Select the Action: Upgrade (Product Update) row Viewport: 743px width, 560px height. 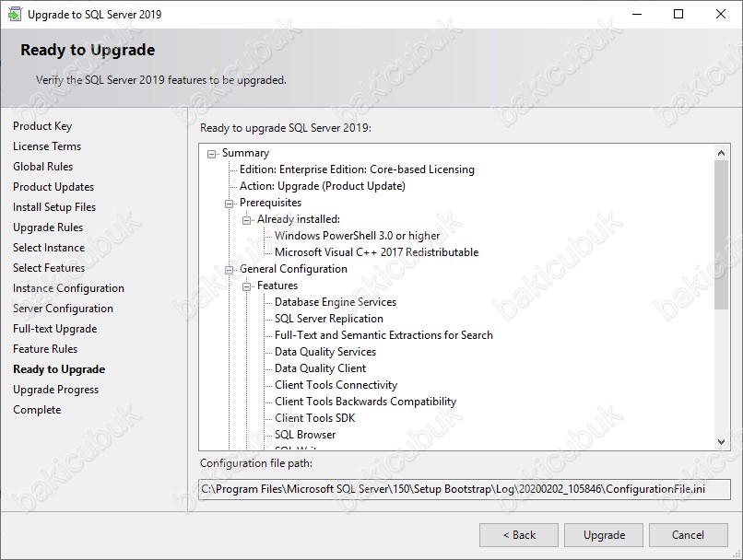tap(323, 186)
